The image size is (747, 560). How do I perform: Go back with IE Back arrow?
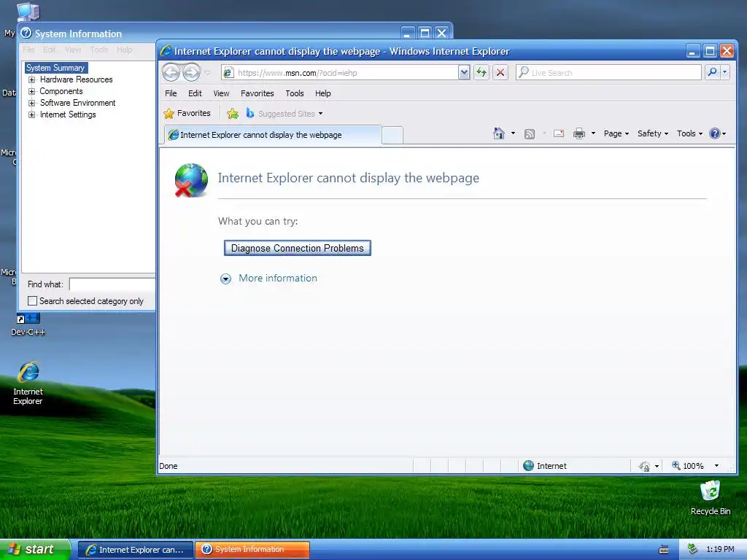pos(171,72)
